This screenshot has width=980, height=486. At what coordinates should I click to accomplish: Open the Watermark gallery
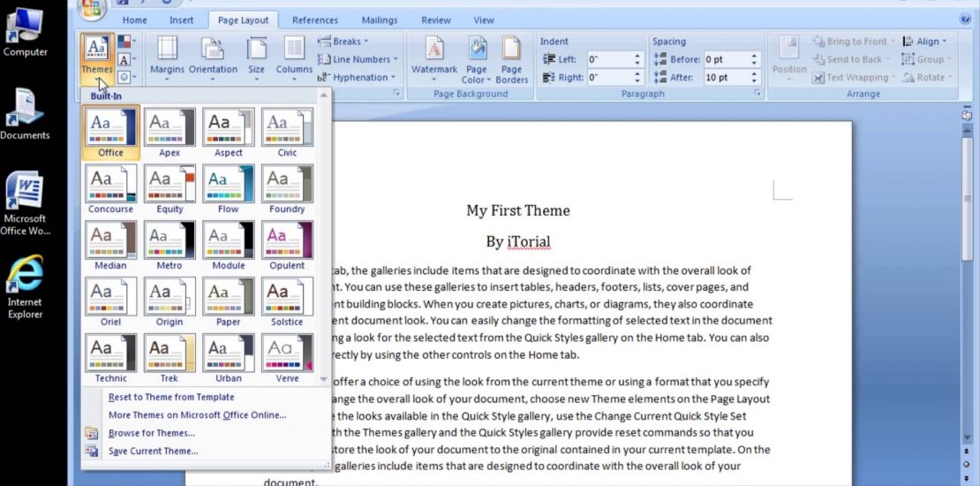(x=434, y=59)
